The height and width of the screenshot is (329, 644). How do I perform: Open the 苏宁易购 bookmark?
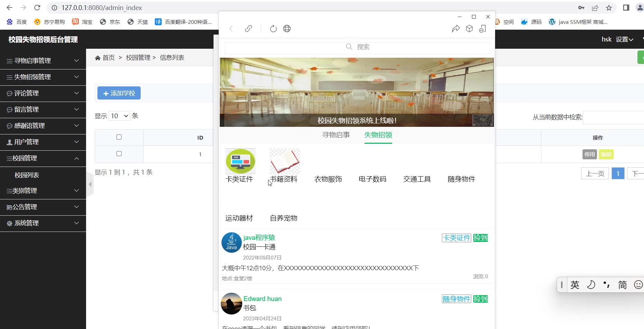click(49, 22)
